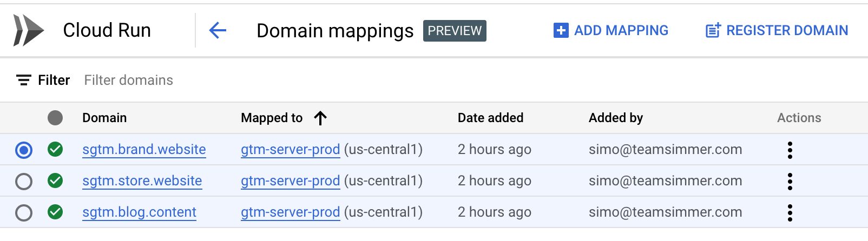868x241 pixels.
Task: Click the Filter lines icon
Action: [x=23, y=80]
